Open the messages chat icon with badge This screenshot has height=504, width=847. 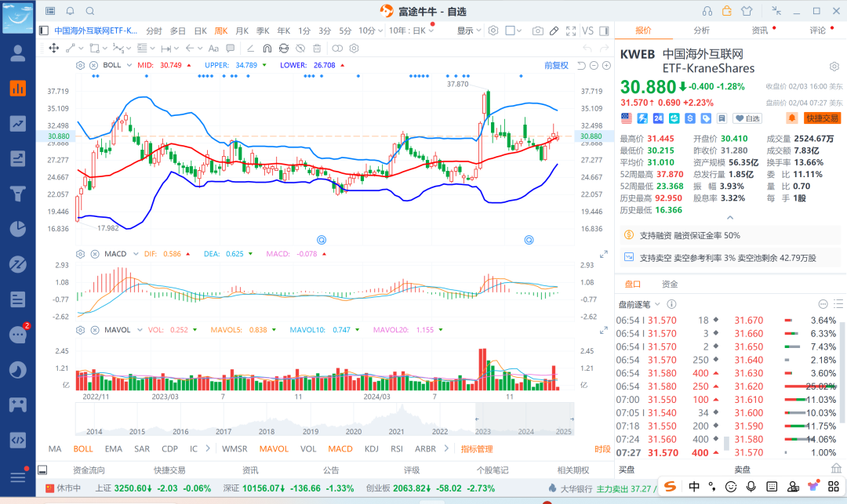tap(18, 335)
